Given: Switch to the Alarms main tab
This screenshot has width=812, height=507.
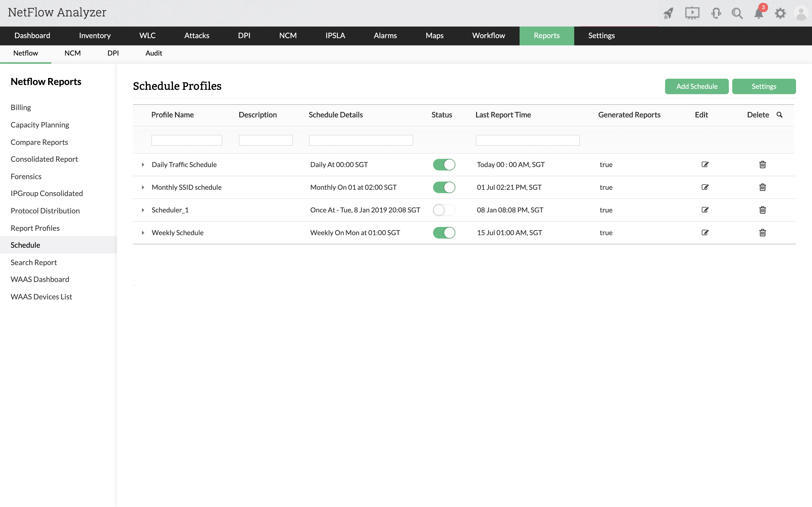Looking at the screenshot, I should pyautogui.click(x=385, y=35).
